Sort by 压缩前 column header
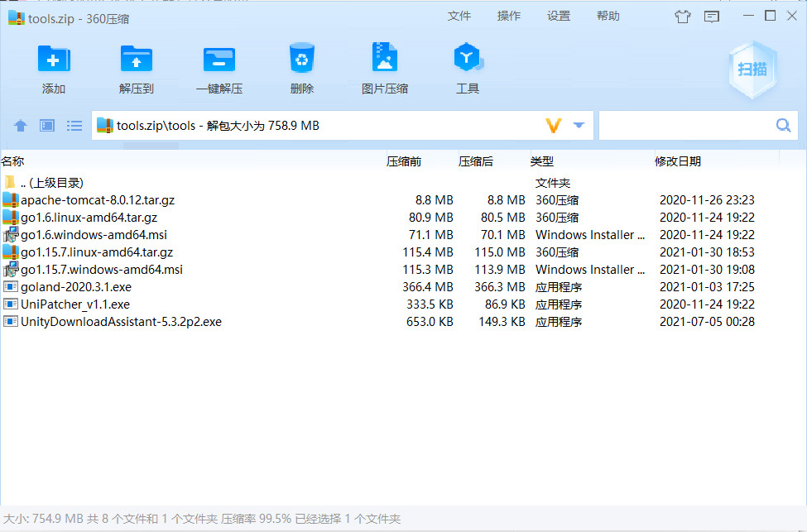Viewport: 807px width, 532px height. click(x=404, y=161)
